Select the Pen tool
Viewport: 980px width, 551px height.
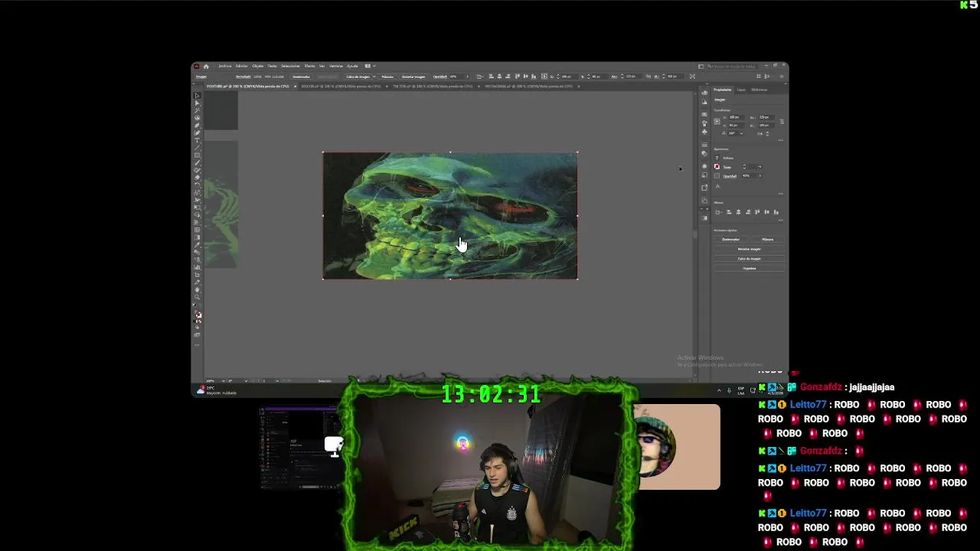[x=198, y=125]
